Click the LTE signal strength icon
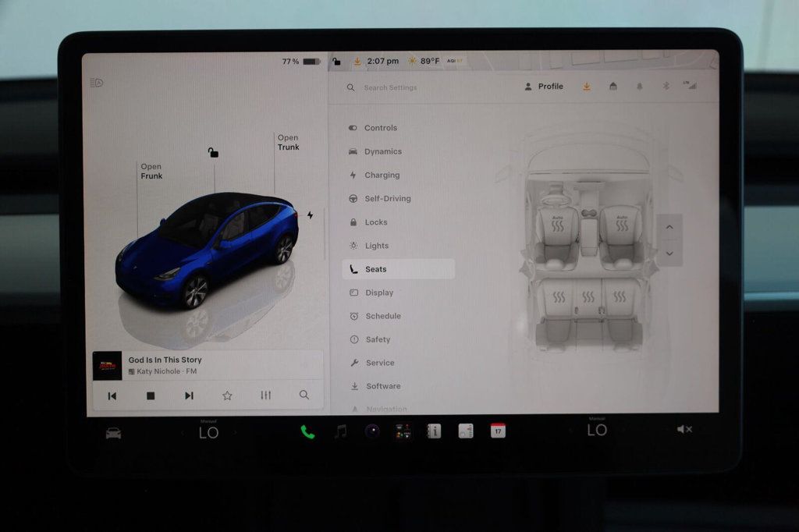This screenshot has height=532, width=799. click(x=690, y=85)
